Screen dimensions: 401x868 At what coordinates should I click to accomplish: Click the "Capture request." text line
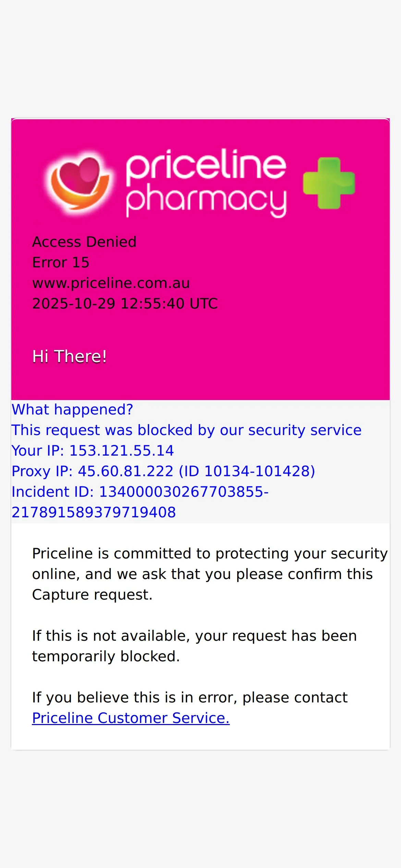92,594
